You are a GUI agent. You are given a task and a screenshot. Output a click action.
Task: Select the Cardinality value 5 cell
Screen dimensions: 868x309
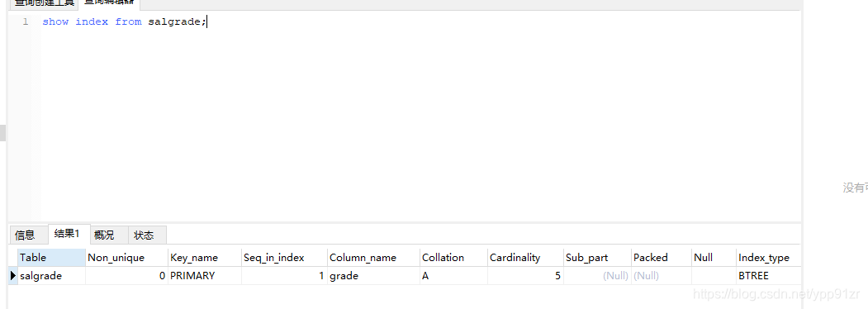(x=525, y=276)
